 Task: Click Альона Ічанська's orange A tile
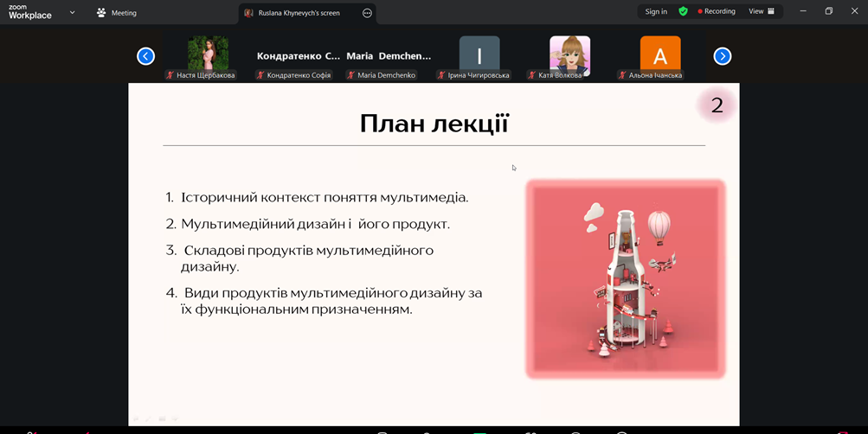click(x=659, y=54)
